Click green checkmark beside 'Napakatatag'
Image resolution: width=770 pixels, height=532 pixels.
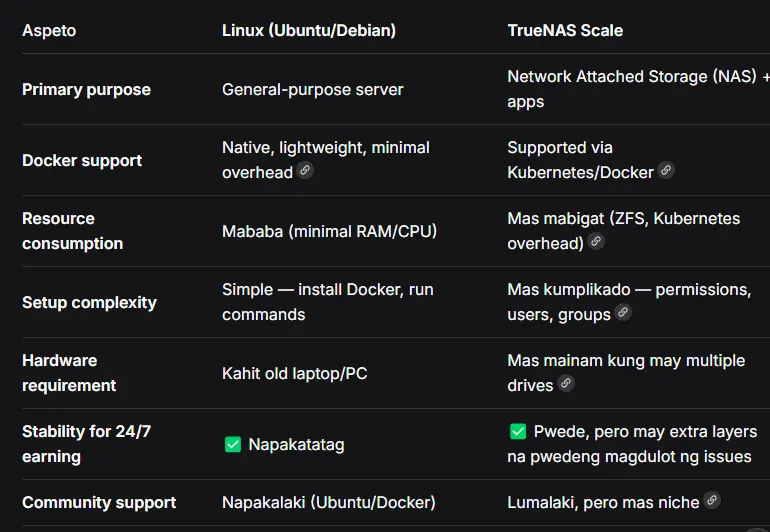[233, 445]
